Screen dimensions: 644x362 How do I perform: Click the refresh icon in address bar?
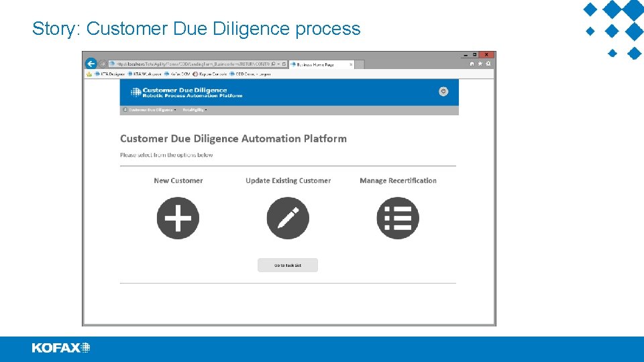pyautogui.click(x=284, y=64)
